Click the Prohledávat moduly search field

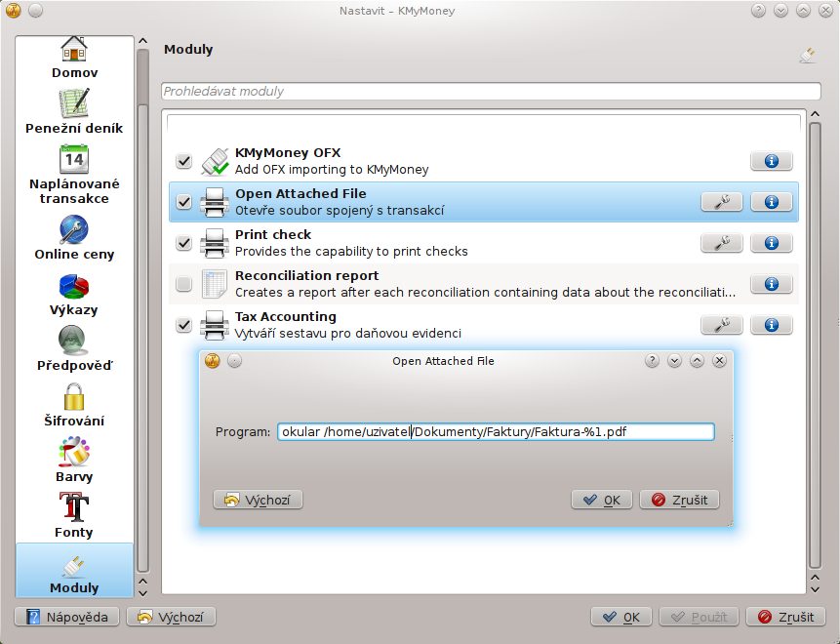tap(491, 91)
